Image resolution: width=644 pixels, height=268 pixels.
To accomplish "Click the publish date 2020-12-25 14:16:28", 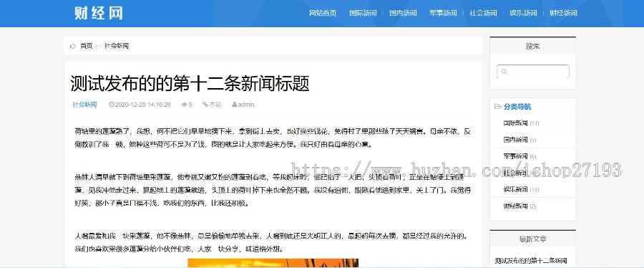I will point(142,105).
